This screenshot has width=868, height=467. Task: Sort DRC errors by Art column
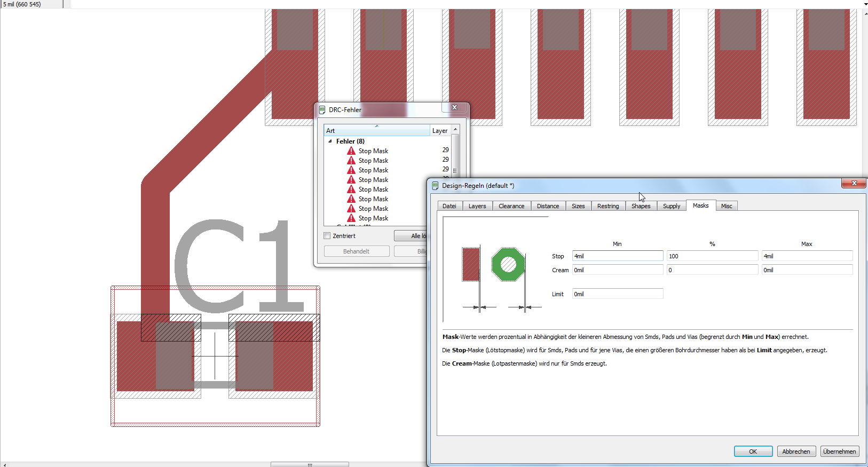point(377,131)
